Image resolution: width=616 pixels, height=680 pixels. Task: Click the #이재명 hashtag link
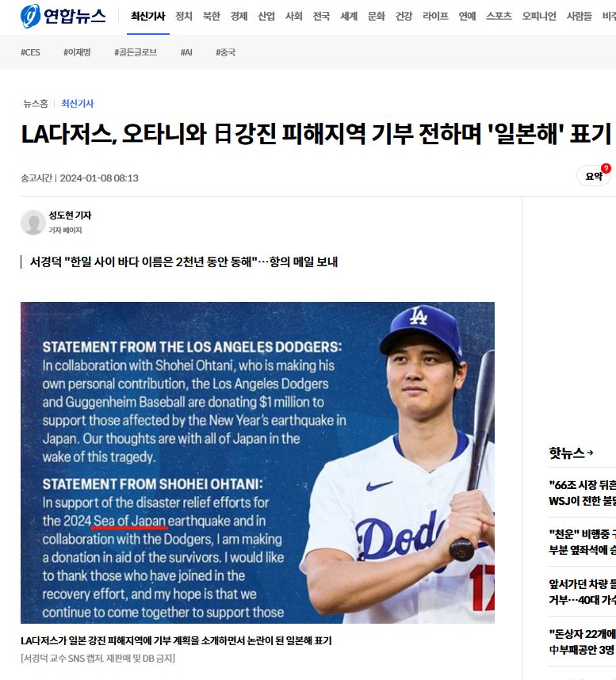click(77, 52)
